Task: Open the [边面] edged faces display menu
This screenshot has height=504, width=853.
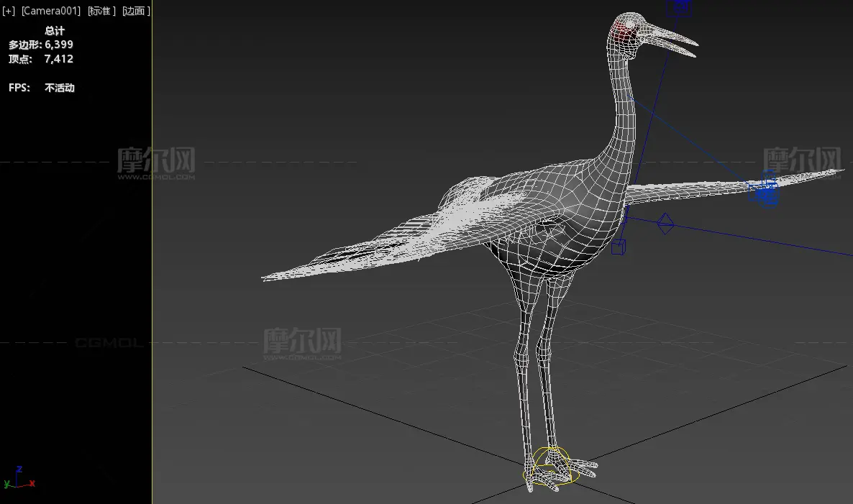Action: point(136,12)
